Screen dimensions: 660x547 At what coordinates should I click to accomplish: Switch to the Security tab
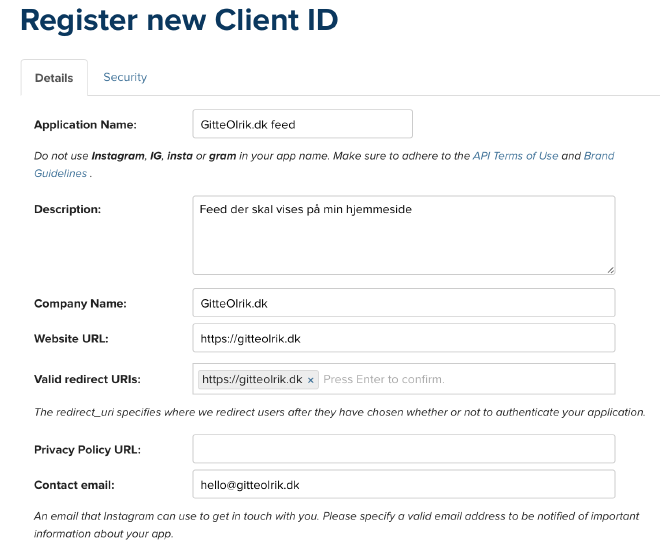(x=125, y=77)
